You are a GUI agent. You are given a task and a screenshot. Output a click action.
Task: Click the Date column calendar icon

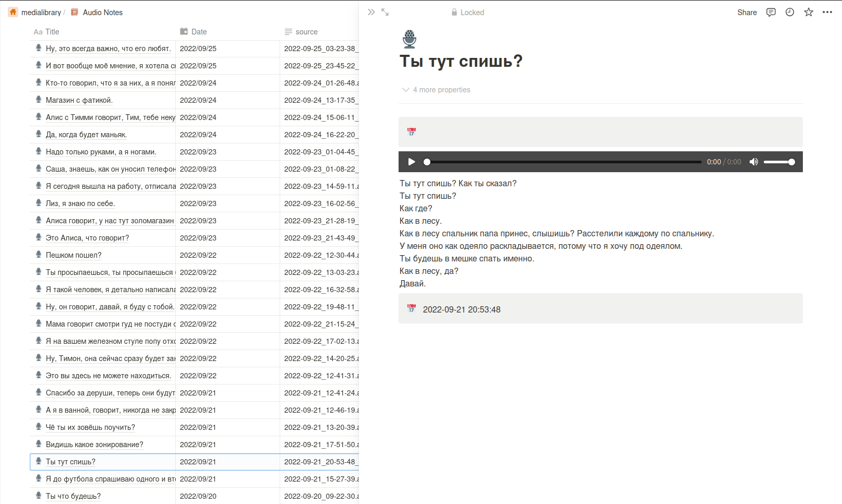(x=184, y=31)
